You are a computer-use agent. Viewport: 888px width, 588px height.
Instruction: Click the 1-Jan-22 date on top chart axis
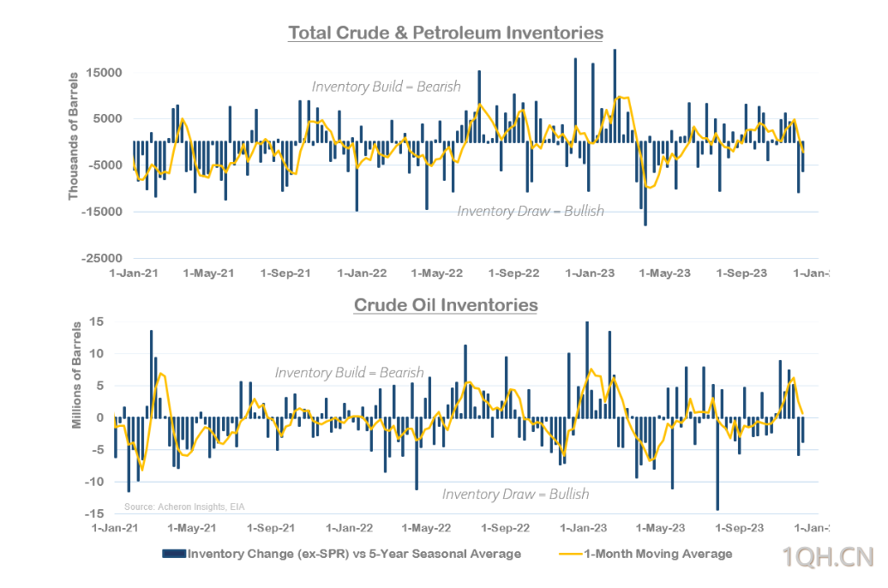pos(363,273)
